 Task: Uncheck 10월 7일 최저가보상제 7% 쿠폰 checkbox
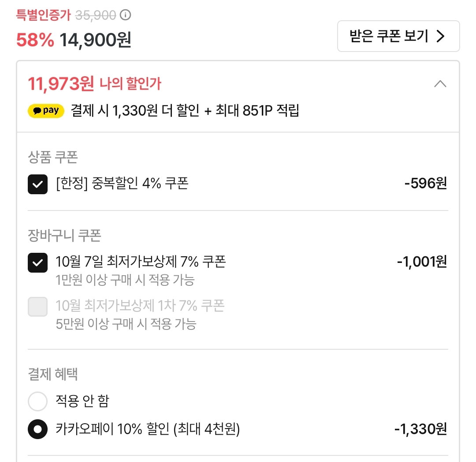37,262
